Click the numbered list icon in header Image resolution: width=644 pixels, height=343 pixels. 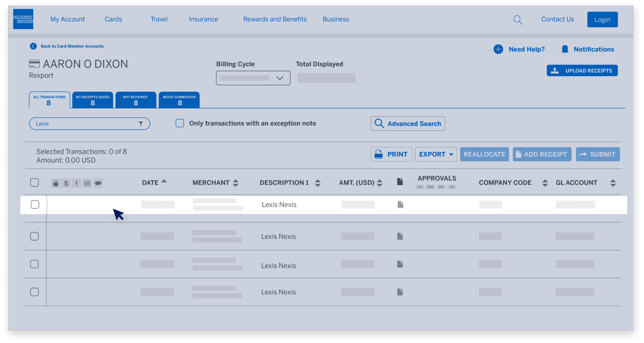click(x=87, y=183)
